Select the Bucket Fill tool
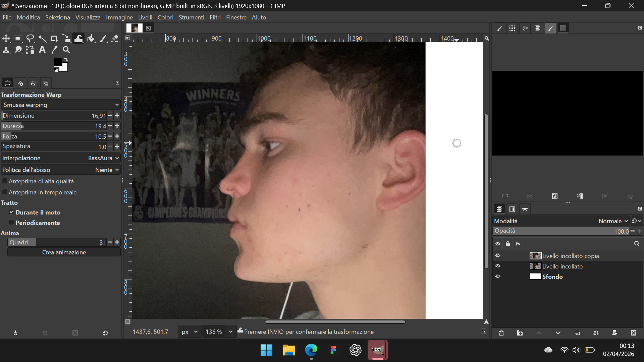This screenshot has width=644, height=362. [91, 39]
